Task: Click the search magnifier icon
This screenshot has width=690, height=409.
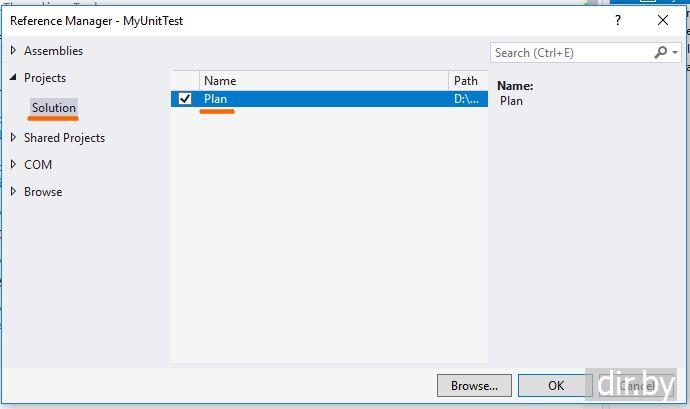Action: coord(661,52)
